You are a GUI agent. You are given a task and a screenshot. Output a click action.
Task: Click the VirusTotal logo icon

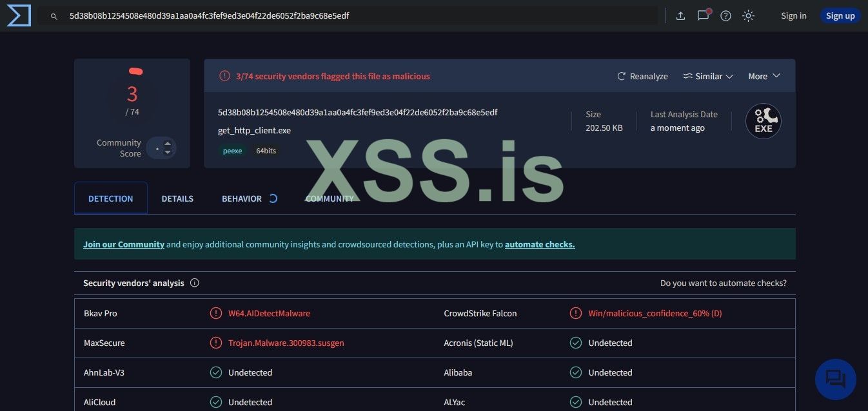19,15
